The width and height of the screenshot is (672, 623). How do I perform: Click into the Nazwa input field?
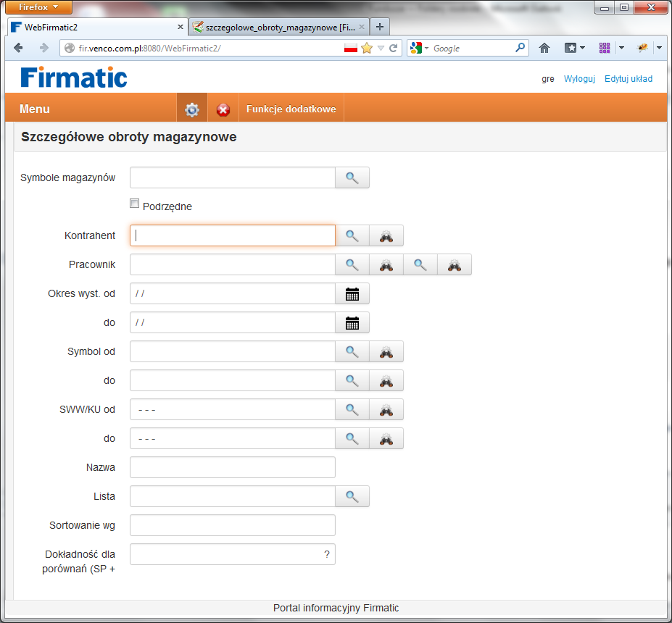(232, 467)
